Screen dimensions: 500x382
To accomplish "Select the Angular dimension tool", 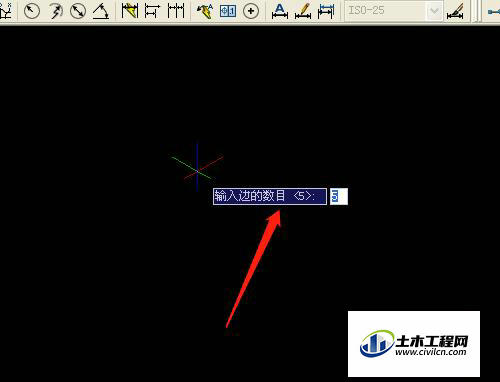I will (x=101, y=11).
